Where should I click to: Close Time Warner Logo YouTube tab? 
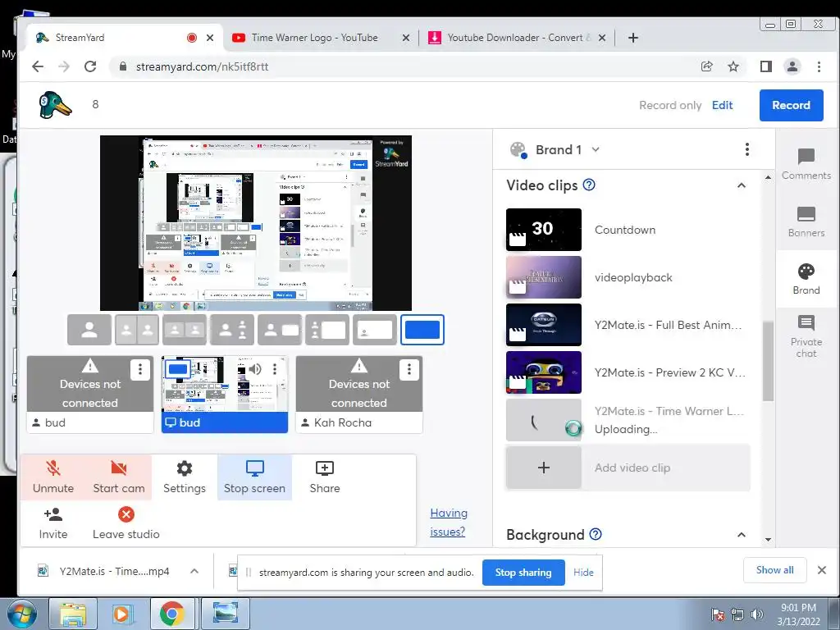click(x=405, y=38)
